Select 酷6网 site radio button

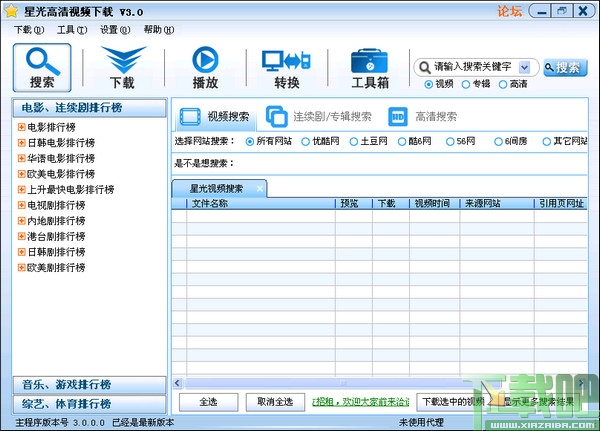tap(402, 142)
